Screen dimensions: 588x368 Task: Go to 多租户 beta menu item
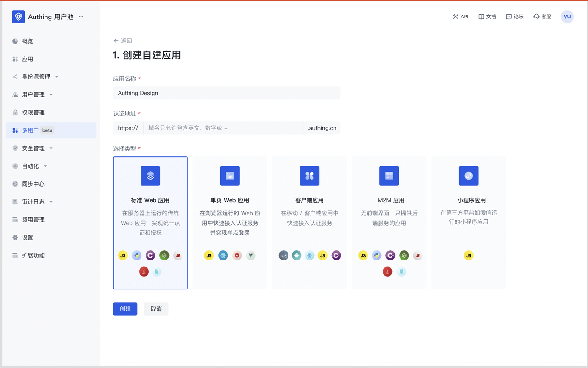(30, 130)
